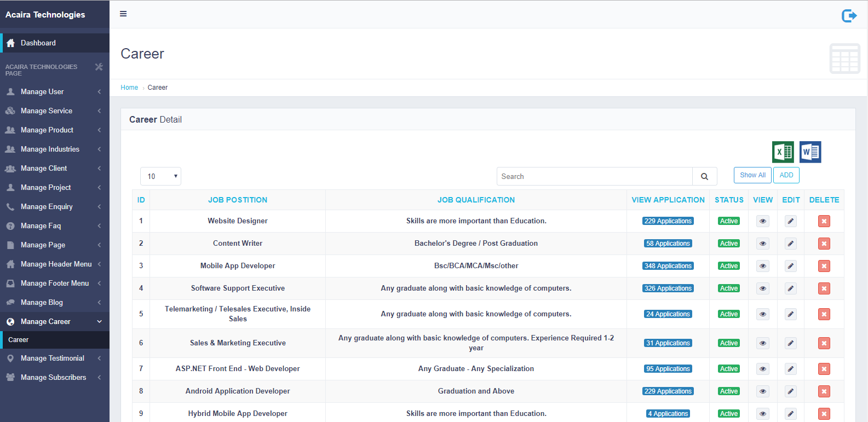The height and width of the screenshot is (422, 868).
Task: Open the rows-per-page dropdown showing 10
Action: tap(160, 176)
